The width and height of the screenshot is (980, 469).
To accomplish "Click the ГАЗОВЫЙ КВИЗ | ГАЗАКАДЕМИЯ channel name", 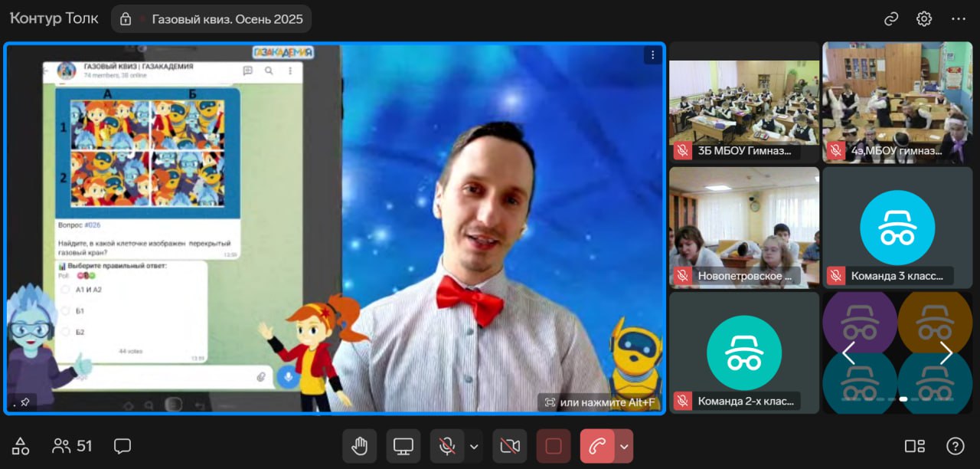I will 139,67.
